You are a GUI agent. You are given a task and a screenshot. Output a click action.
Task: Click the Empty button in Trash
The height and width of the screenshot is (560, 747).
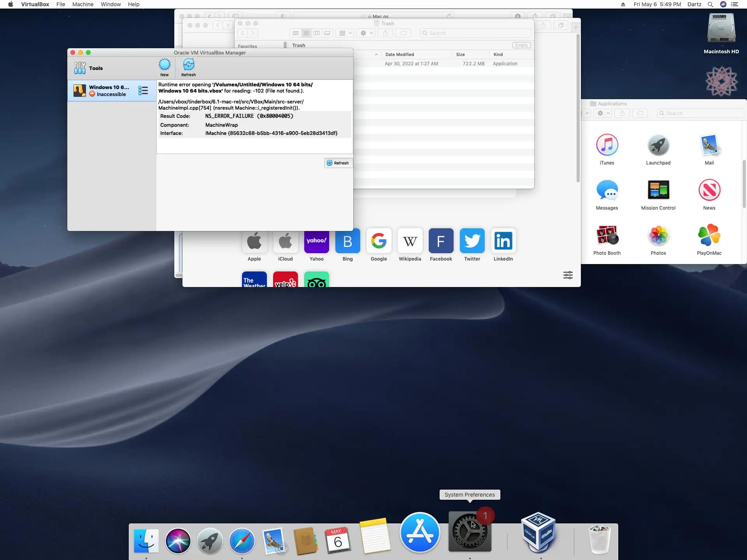click(521, 45)
